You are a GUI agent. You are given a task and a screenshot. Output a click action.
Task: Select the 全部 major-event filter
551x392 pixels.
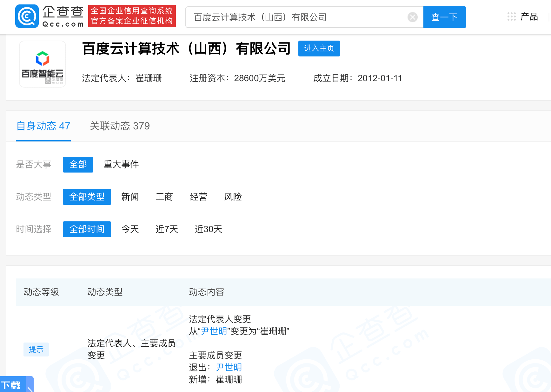[x=78, y=165]
